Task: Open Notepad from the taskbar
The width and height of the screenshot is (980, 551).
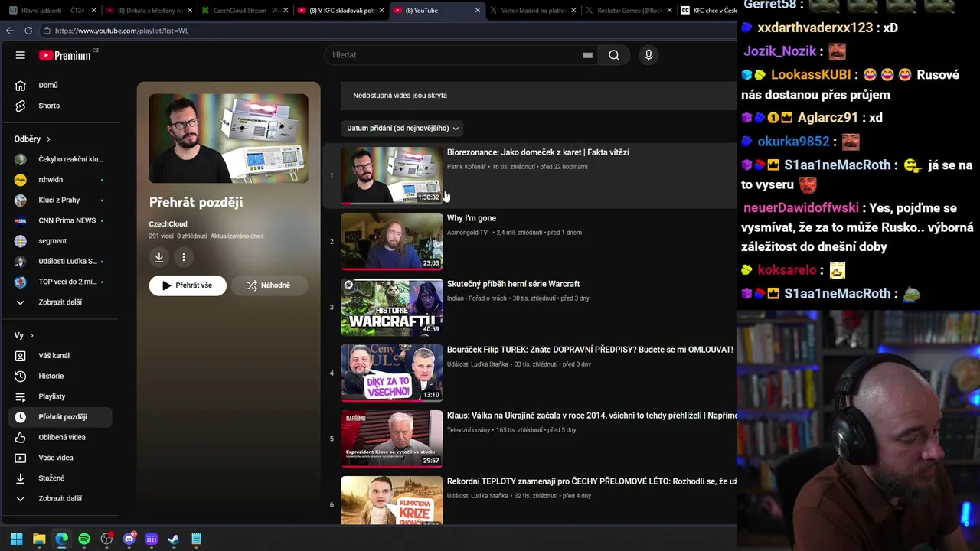Action: pos(197,539)
